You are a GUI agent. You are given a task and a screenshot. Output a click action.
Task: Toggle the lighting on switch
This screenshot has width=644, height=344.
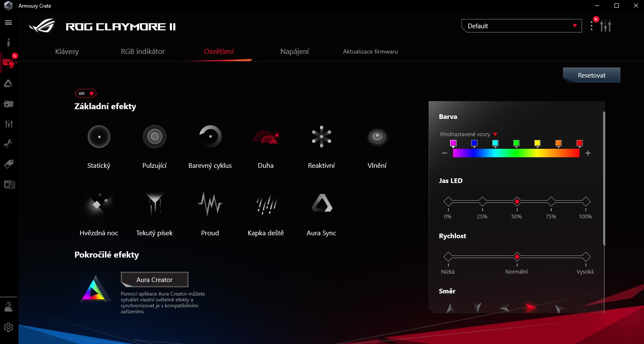[86, 93]
